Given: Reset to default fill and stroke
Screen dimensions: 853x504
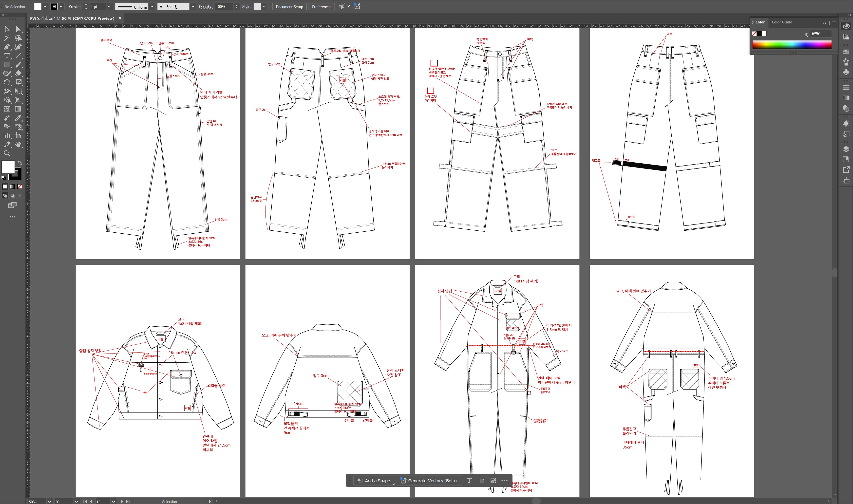Looking at the screenshot, I should click(4, 178).
